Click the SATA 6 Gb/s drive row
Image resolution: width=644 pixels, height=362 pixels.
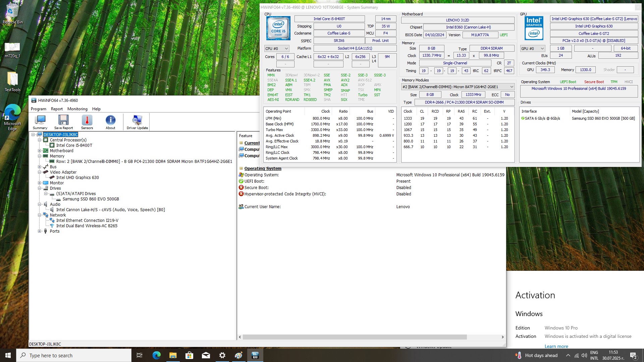coord(579,118)
